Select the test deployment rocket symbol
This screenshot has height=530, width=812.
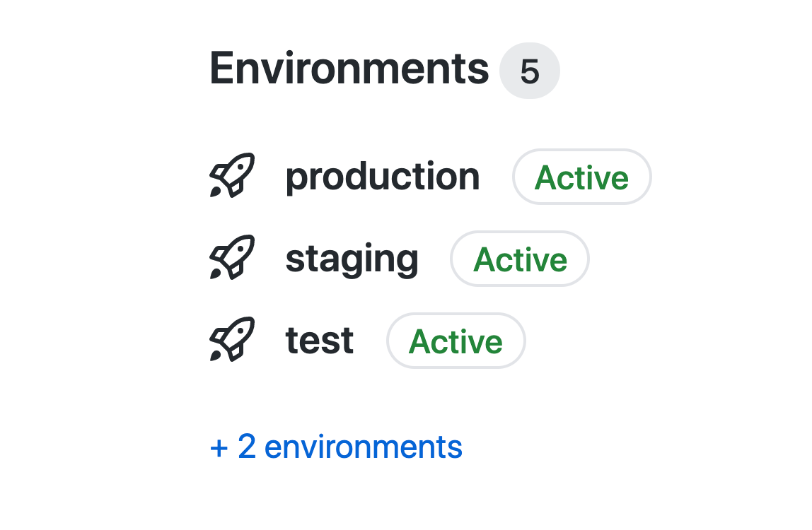232,339
